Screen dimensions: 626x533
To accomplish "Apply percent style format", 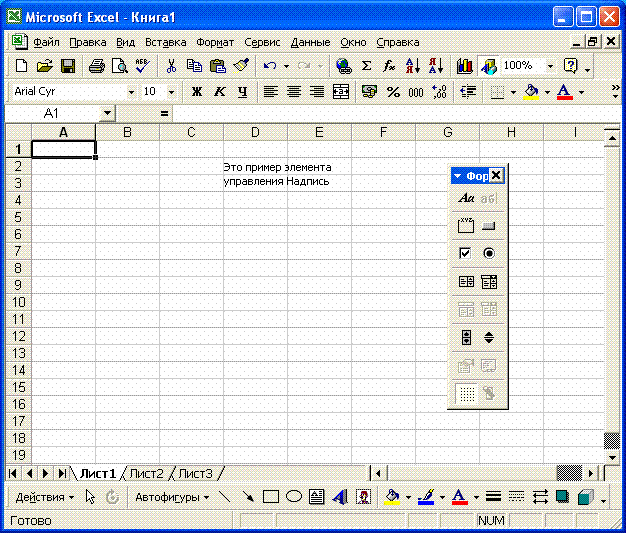I will pyautogui.click(x=393, y=92).
